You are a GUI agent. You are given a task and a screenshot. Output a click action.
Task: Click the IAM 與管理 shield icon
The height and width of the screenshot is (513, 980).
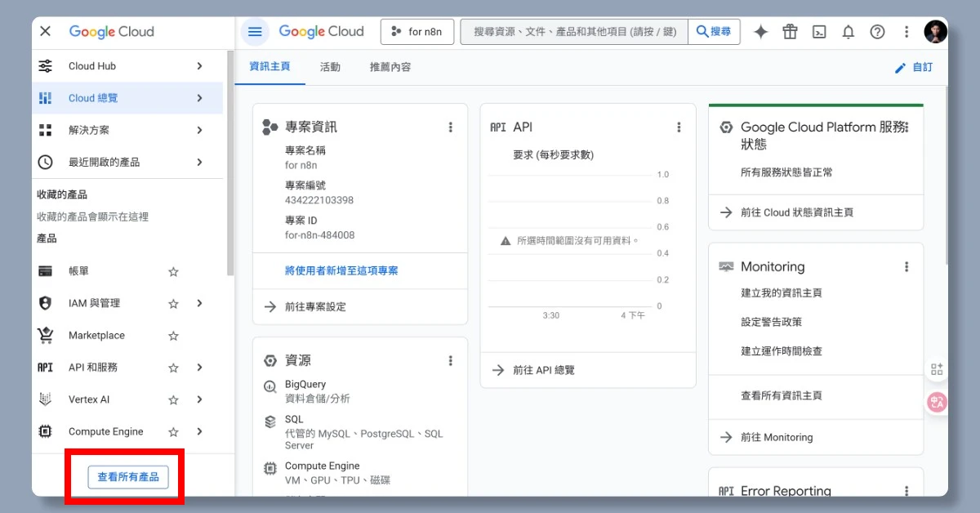pyautogui.click(x=46, y=303)
